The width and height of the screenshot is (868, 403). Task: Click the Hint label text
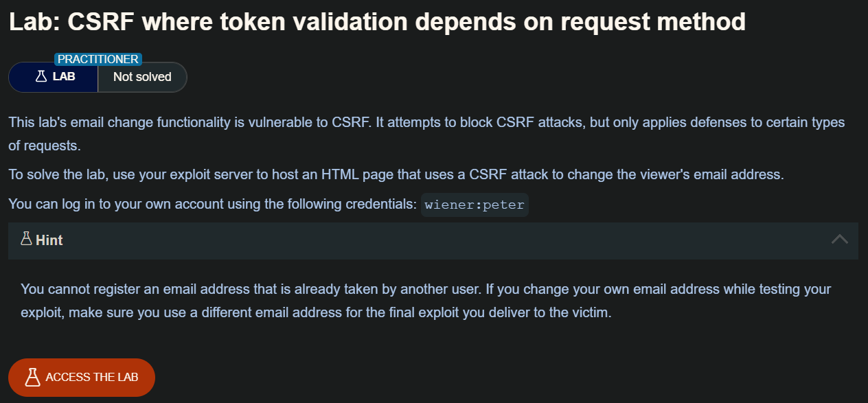point(49,240)
